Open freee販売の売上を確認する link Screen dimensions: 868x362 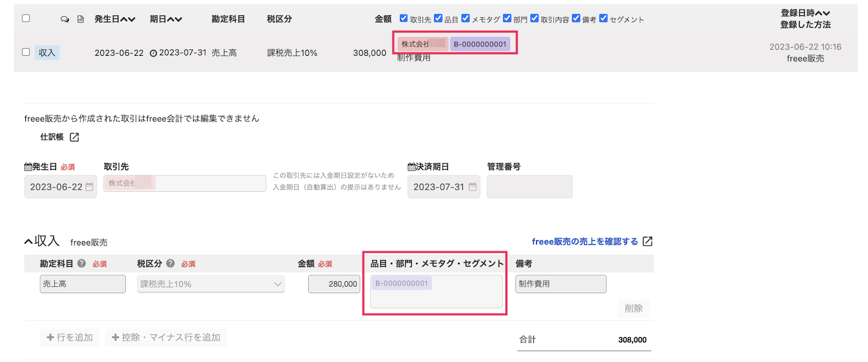[585, 242]
